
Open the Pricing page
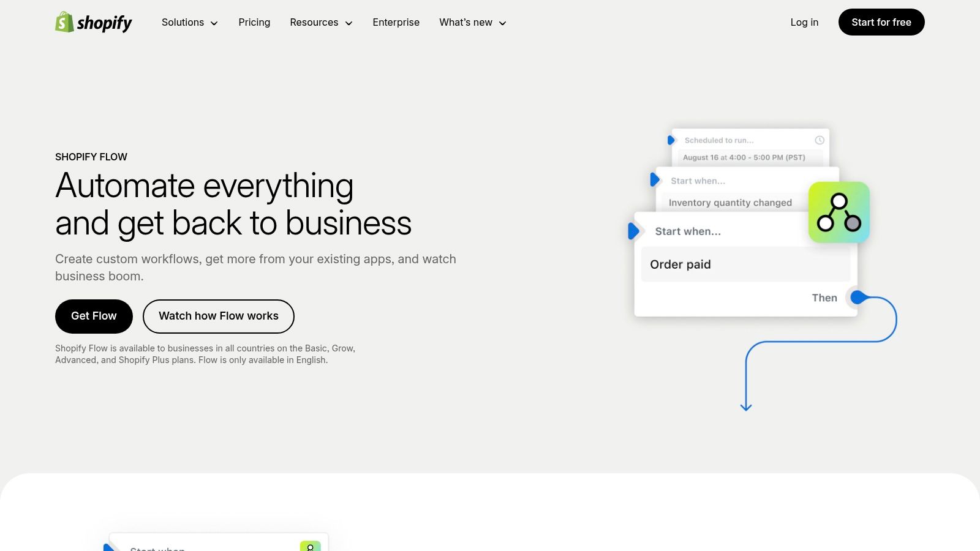(x=254, y=23)
